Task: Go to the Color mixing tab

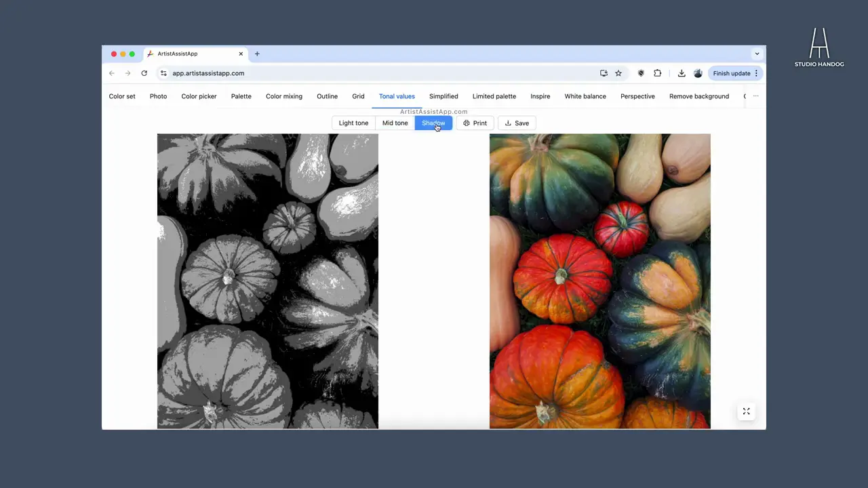Action: click(x=284, y=96)
